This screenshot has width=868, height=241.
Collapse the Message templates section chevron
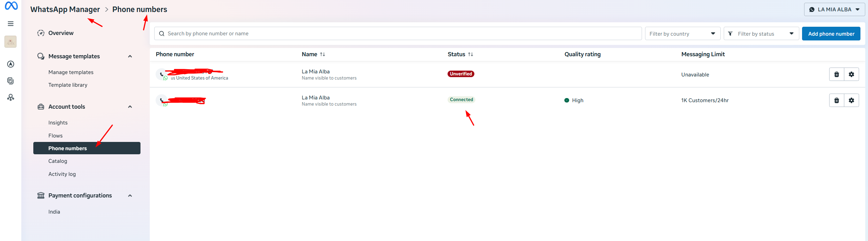pos(130,56)
